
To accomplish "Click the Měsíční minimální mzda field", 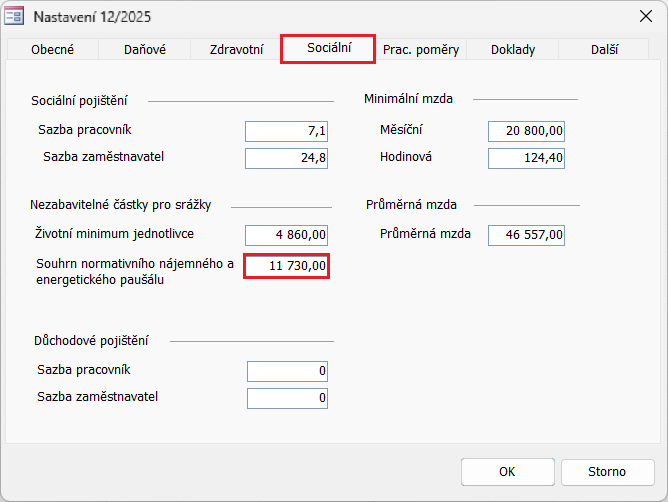I will tap(527, 131).
